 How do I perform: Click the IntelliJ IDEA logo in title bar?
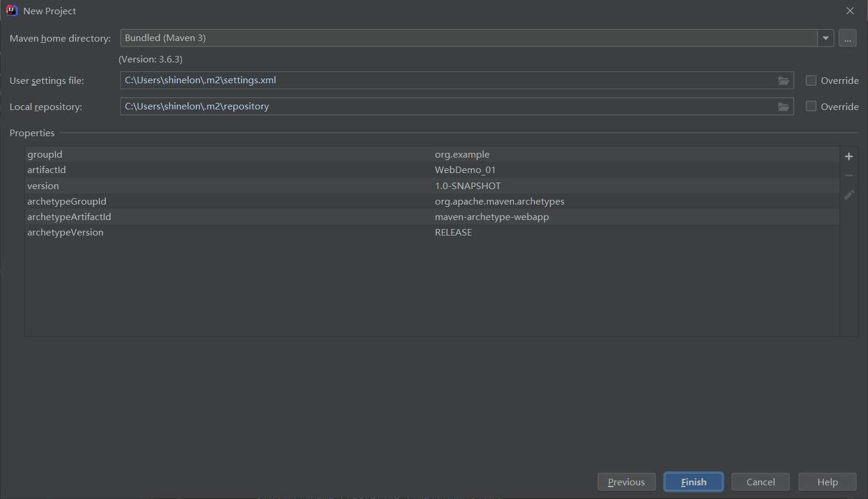coord(11,10)
